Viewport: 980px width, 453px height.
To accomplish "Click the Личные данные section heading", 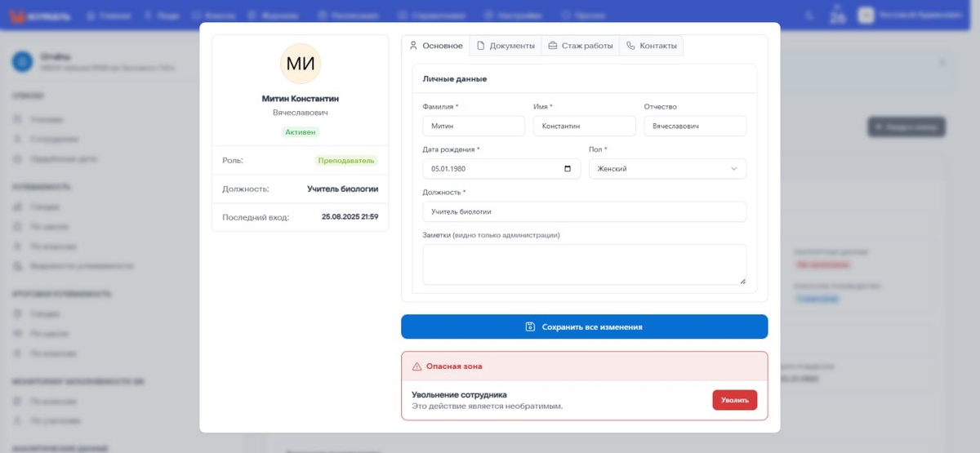I will coord(455,79).
